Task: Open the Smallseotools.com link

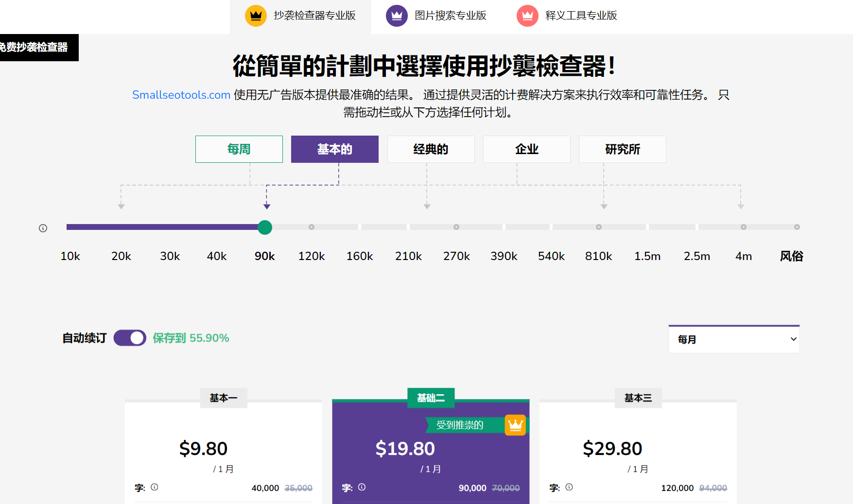Action: [x=181, y=95]
